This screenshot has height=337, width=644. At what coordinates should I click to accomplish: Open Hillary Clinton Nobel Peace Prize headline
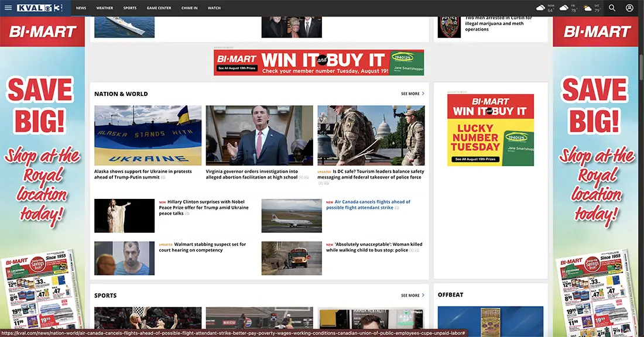click(x=204, y=208)
